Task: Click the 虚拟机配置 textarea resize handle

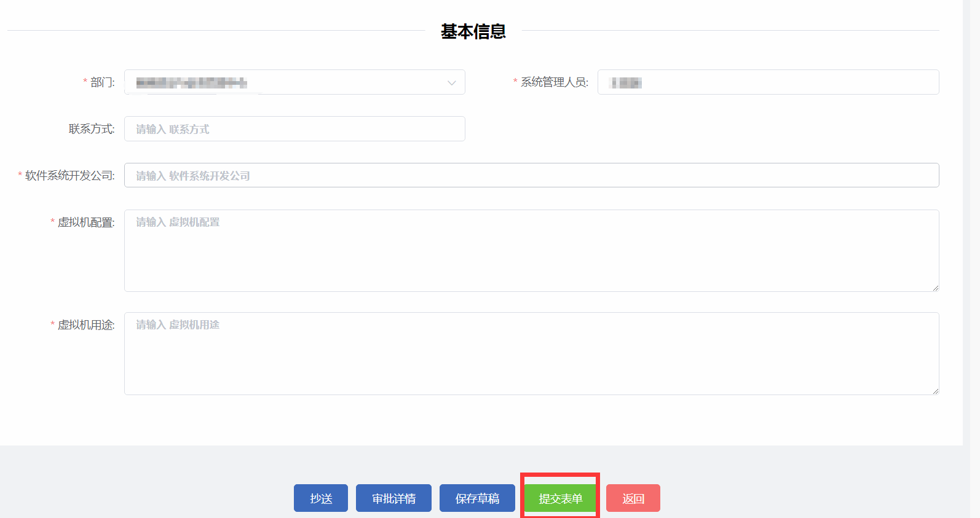Action: [935, 288]
